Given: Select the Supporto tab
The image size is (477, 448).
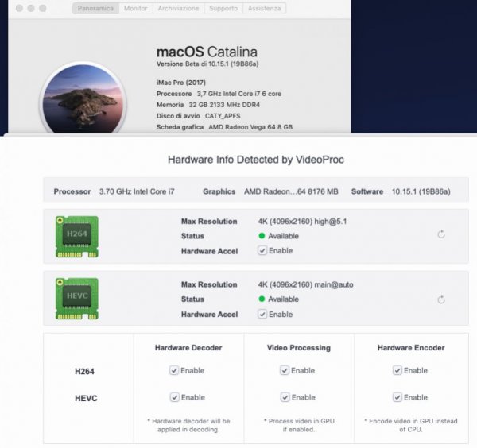Looking at the screenshot, I should tap(223, 8).
